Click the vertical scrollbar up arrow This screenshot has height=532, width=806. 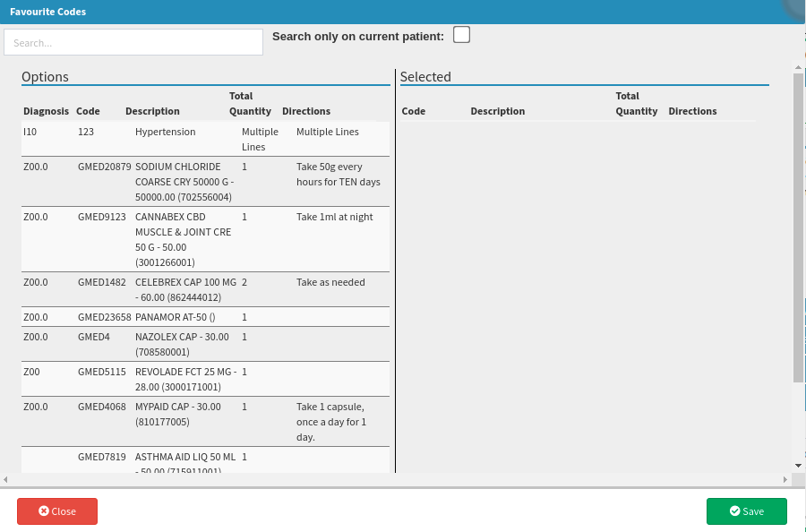click(798, 65)
